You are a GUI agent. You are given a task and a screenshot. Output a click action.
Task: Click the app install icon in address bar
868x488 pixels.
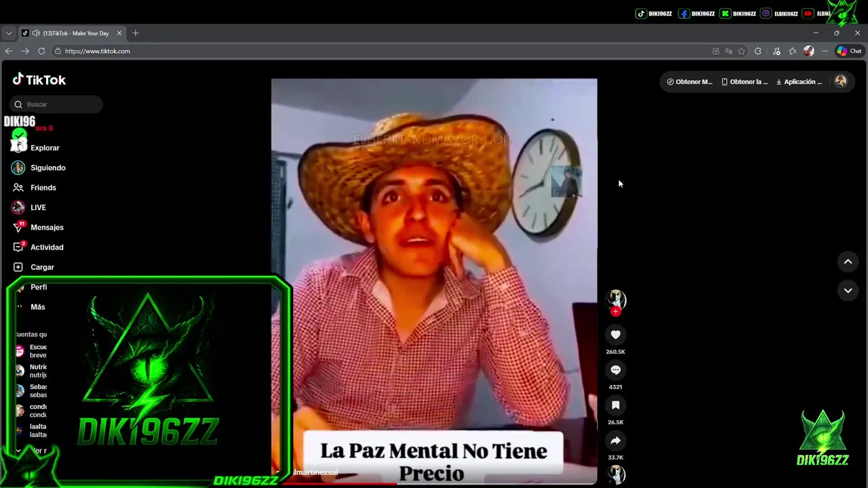click(715, 51)
